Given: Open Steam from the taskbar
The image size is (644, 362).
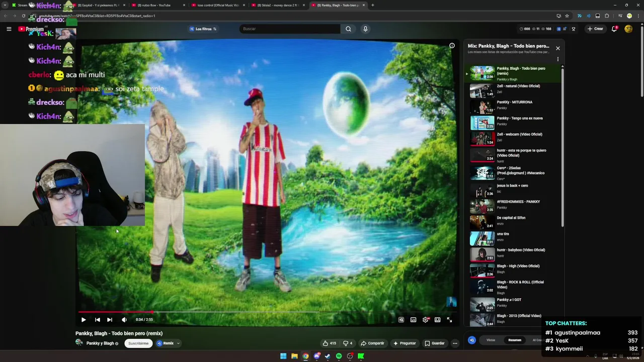Looking at the screenshot, I should pos(328,356).
